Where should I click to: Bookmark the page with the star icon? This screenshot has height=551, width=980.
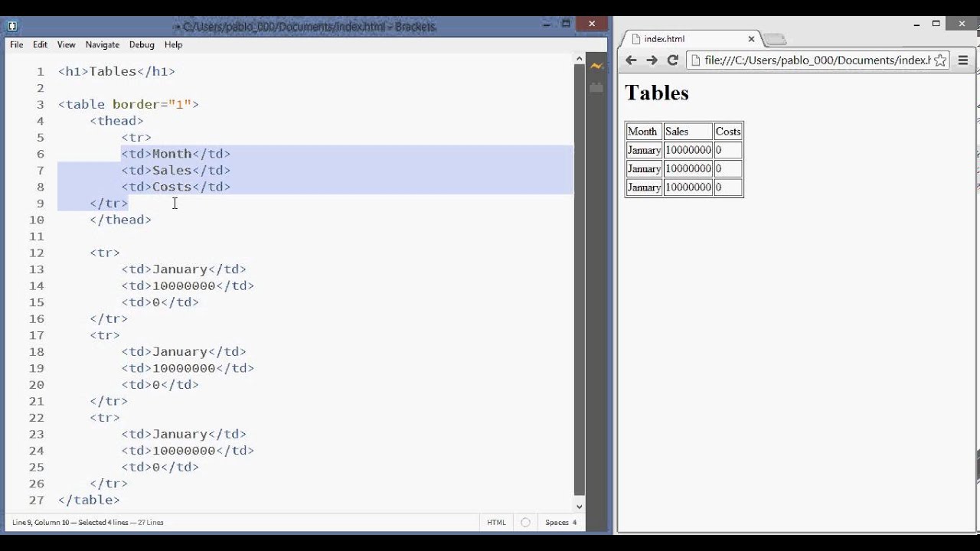click(940, 60)
